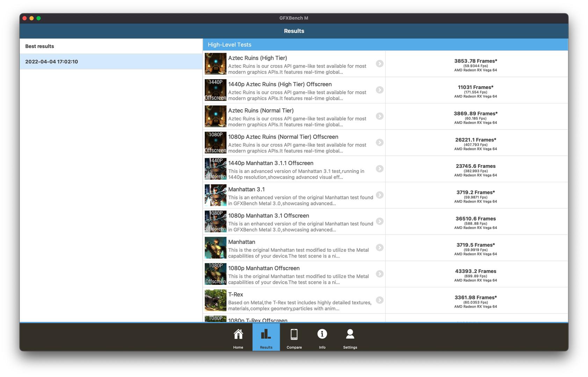This screenshot has width=588, height=377.
Task: Select 1080p Aztec Ruins (Normal Tier) Offscreen title
Action: click(x=283, y=137)
